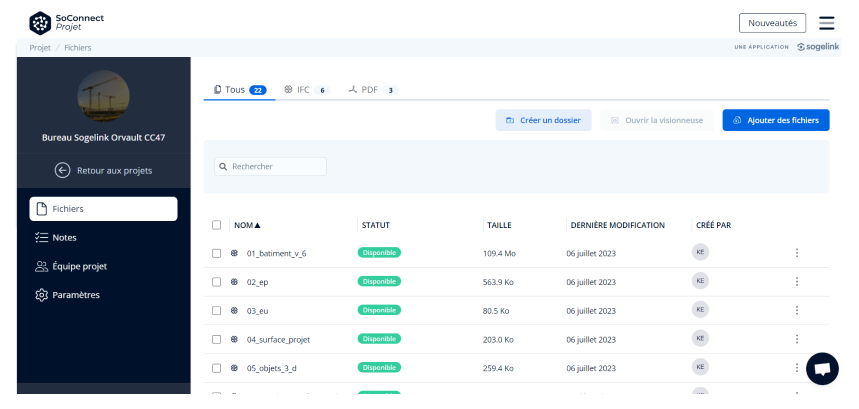Click the KE avatar for 02_ep
Viewport: 859px width, 409px height.
click(x=700, y=280)
